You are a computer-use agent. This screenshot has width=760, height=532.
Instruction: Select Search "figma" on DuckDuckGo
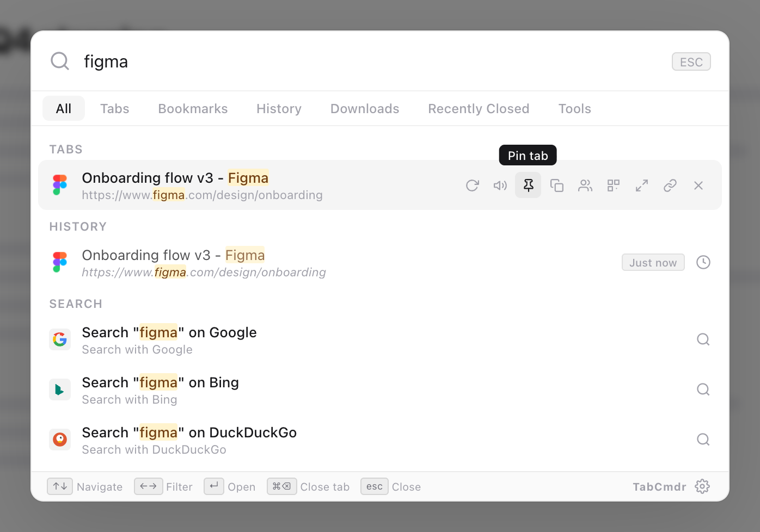coord(380,440)
